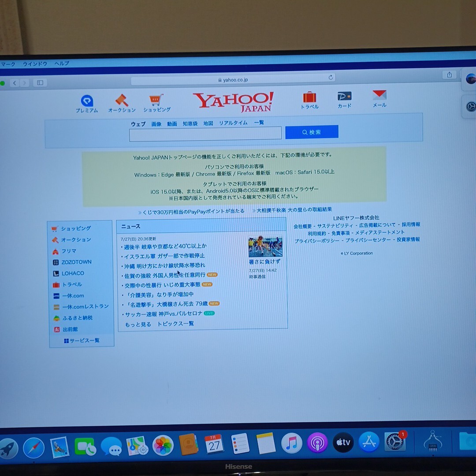Screen dimensions: 476x476
Task: Open sidebar ふるさと納税 link
Action: pos(78,318)
